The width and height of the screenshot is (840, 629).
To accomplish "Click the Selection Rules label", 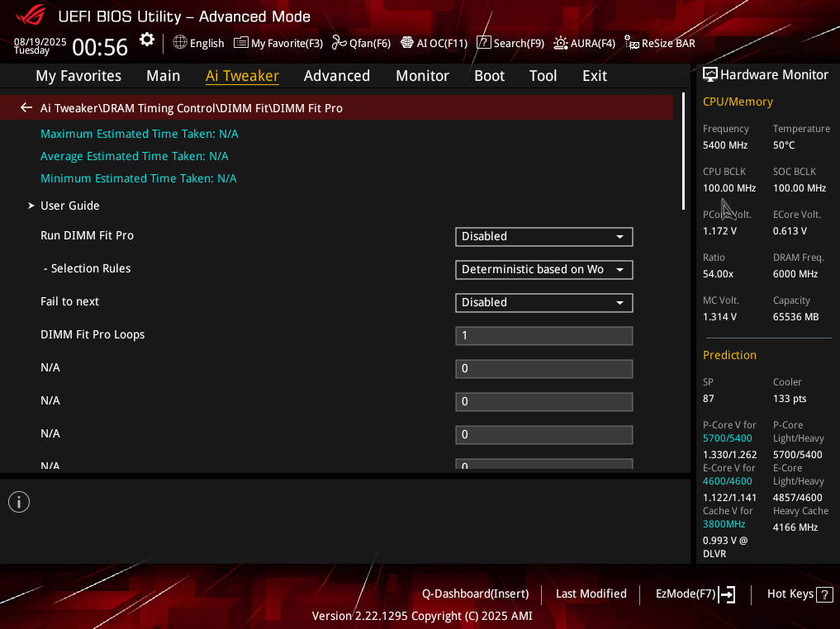I will [88, 269].
